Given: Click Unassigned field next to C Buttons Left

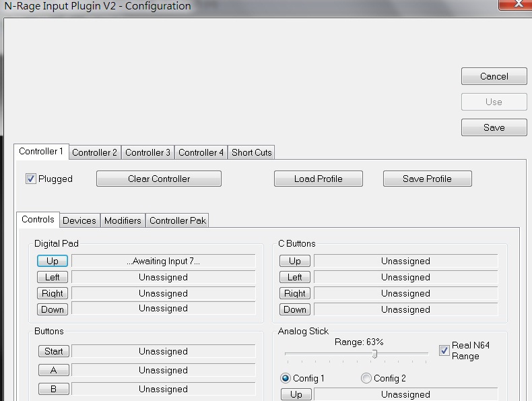Looking at the screenshot, I should pos(406,277).
